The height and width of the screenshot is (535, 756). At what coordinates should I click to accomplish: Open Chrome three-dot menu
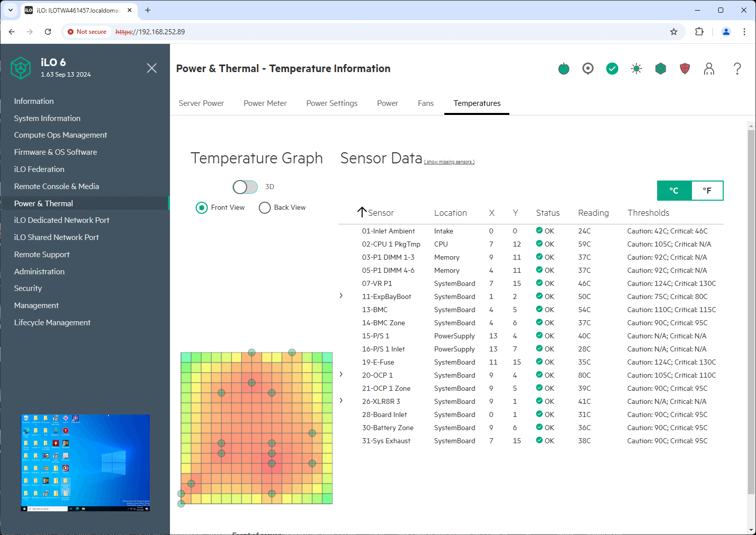[x=744, y=32]
